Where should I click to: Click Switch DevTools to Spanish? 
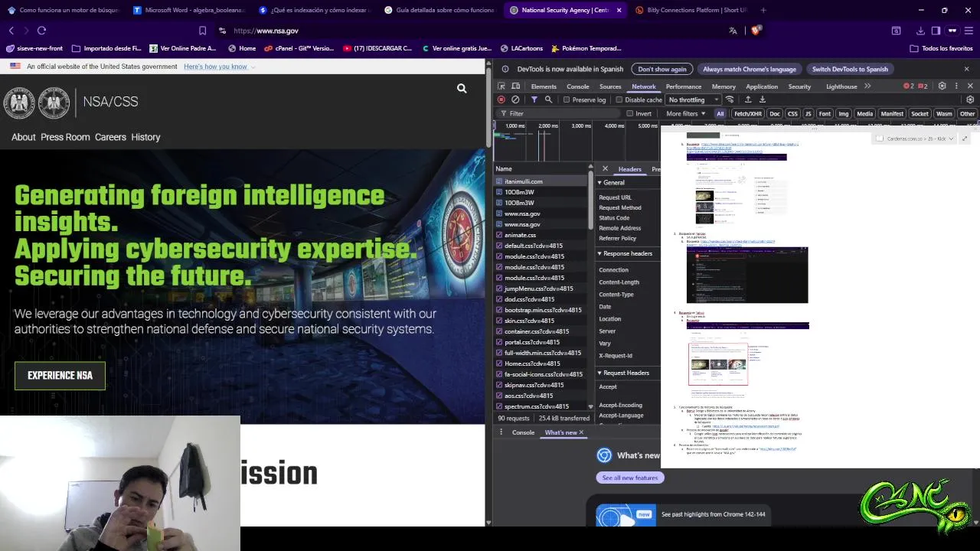click(850, 69)
